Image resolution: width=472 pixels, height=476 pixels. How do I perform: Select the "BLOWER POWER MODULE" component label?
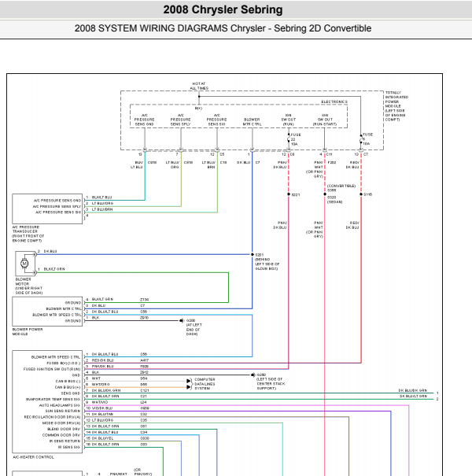tap(28, 331)
